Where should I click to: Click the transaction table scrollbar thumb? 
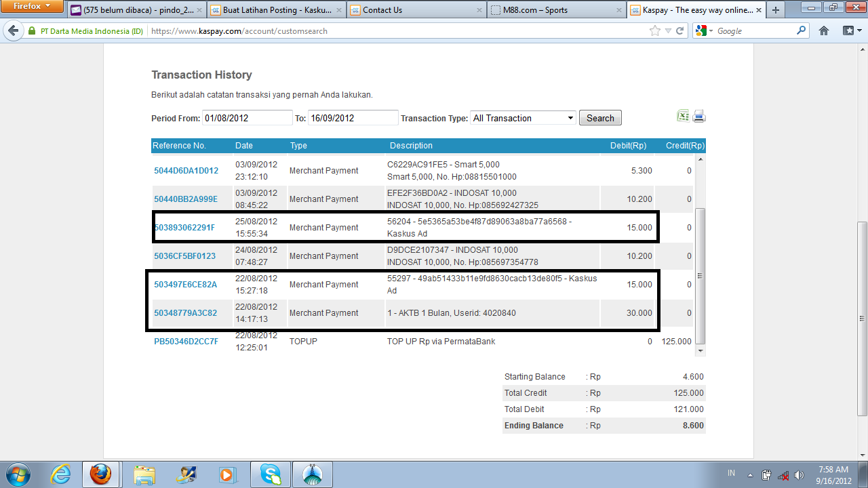701,276
